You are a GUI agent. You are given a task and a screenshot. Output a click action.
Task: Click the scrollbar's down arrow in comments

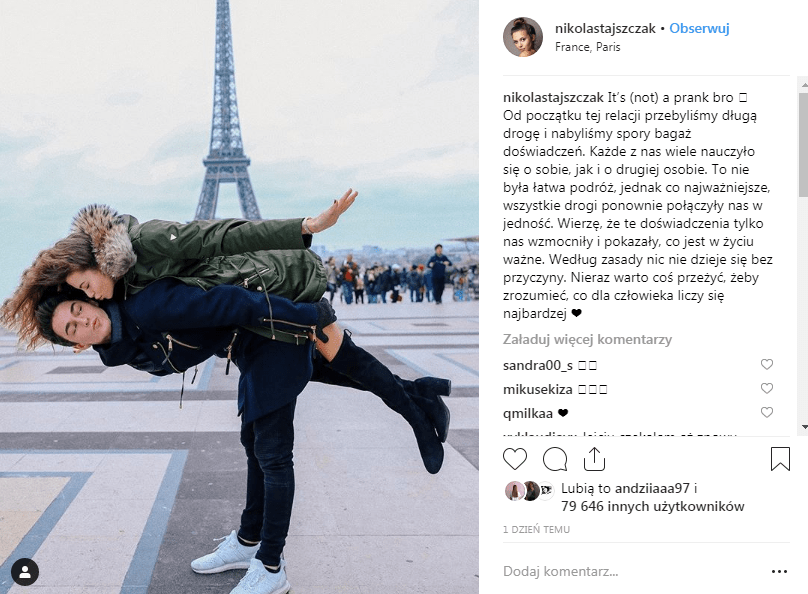(803, 427)
